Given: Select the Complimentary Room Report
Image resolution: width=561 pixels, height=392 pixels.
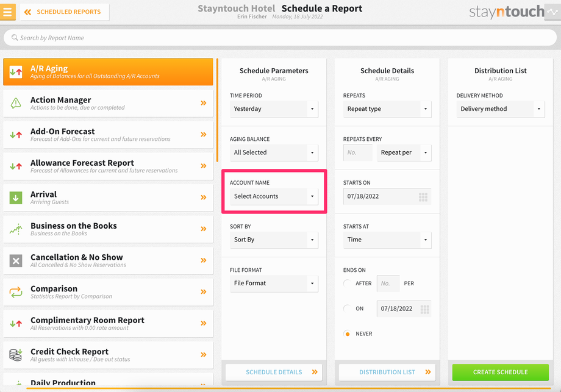Looking at the screenshot, I should (x=108, y=323).
